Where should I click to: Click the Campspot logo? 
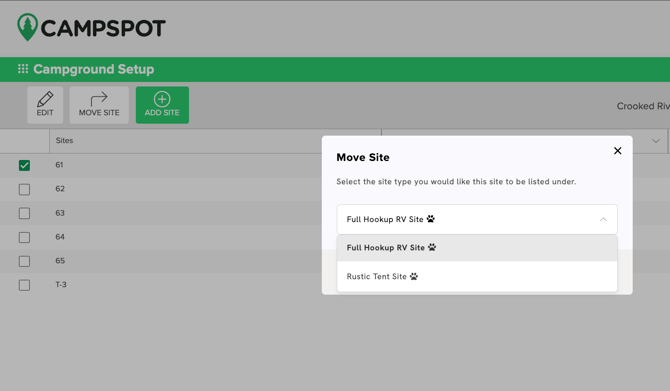click(91, 27)
